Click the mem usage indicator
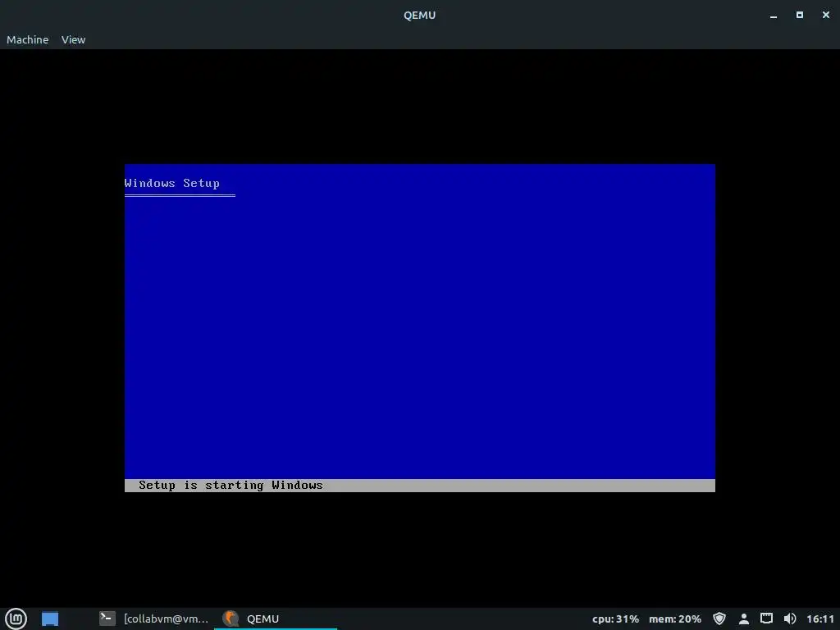Screen dimensions: 840x630 pyautogui.click(x=675, y=619)
